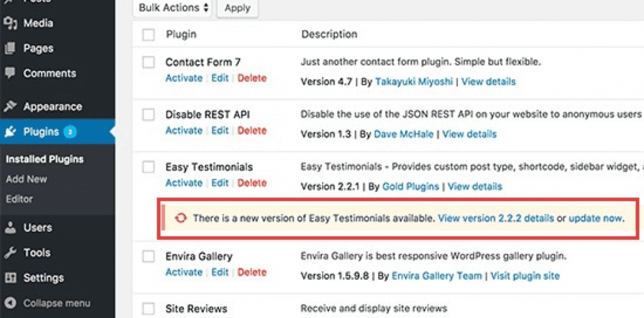Click the Comments speech bubble icon
644x318 pixels.
pyautogui.click(x=10, y=73)
